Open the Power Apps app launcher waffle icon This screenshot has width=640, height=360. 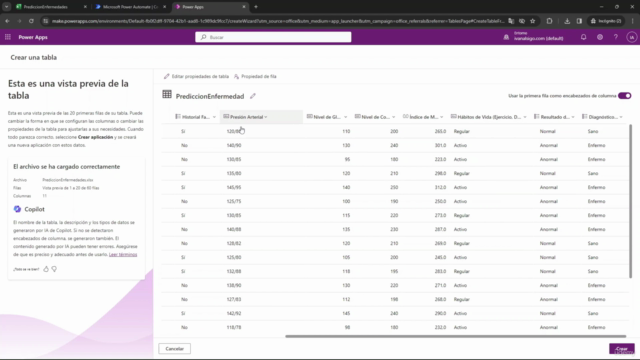(x=8, y=37)
